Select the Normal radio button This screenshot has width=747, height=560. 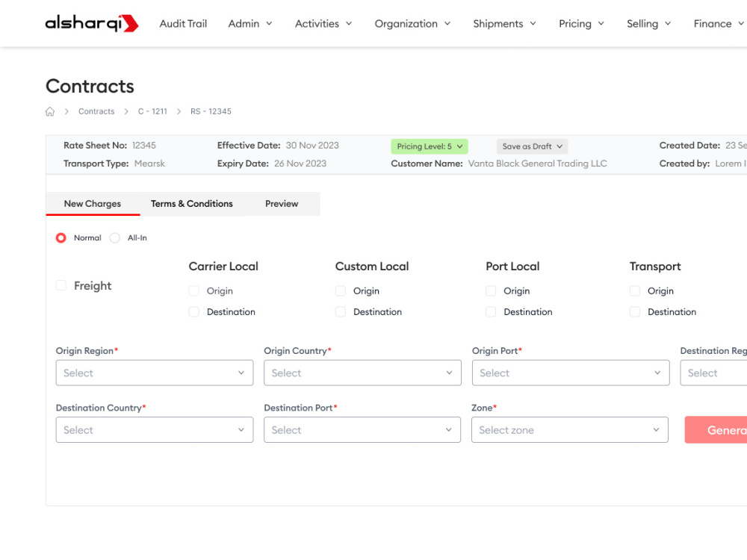click(61, 237)
